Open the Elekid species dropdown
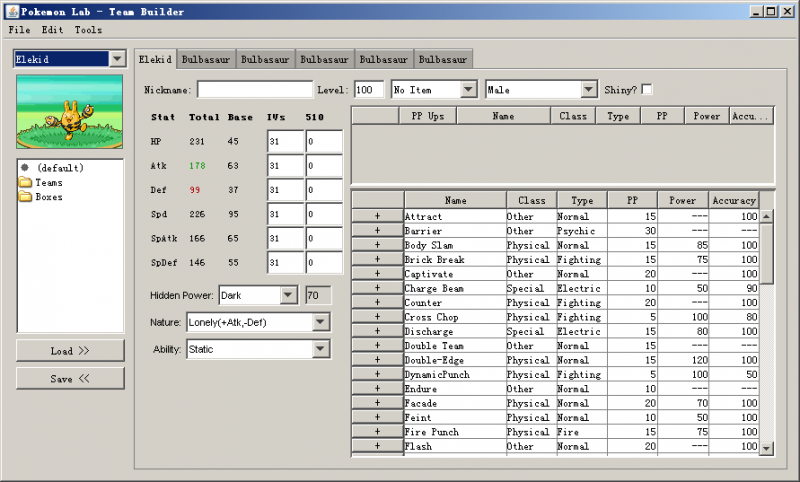 click(x=117, y=59)
